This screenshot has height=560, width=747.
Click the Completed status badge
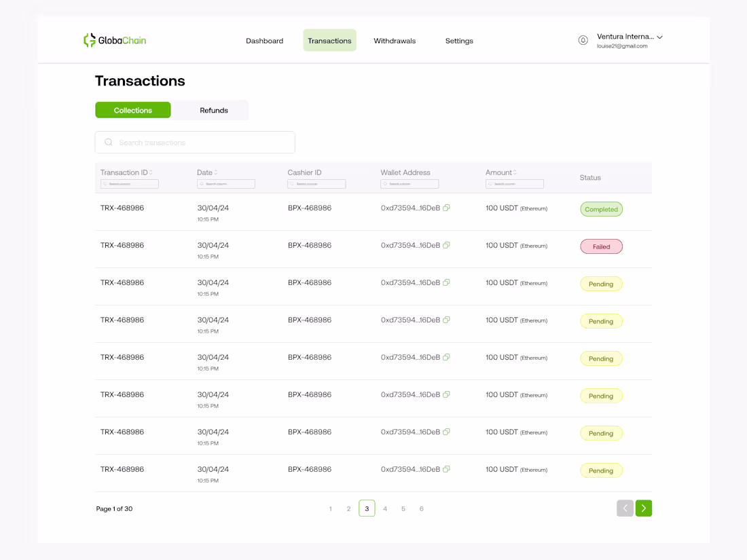[x=601, y=209]
